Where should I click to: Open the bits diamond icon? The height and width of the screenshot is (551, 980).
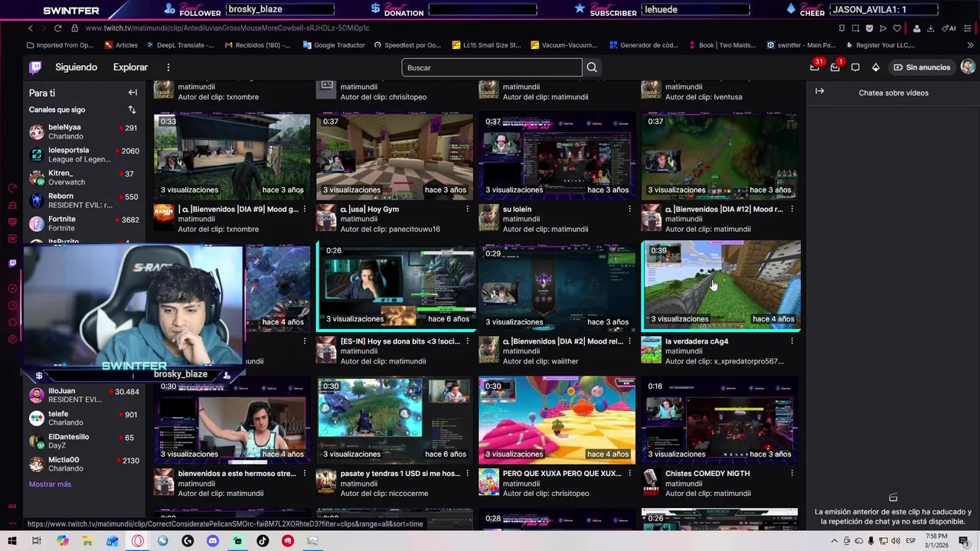coord(876,67)
